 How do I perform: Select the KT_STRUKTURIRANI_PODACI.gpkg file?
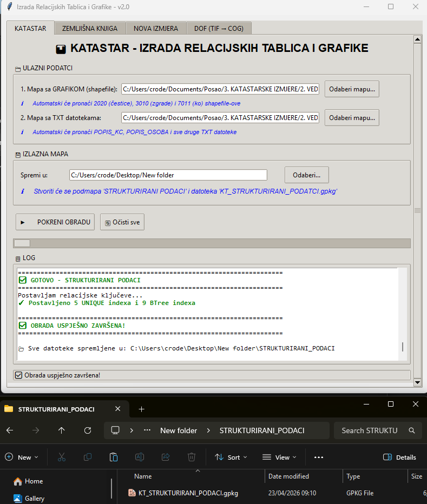pyautogui.click(x=188, y=493)
